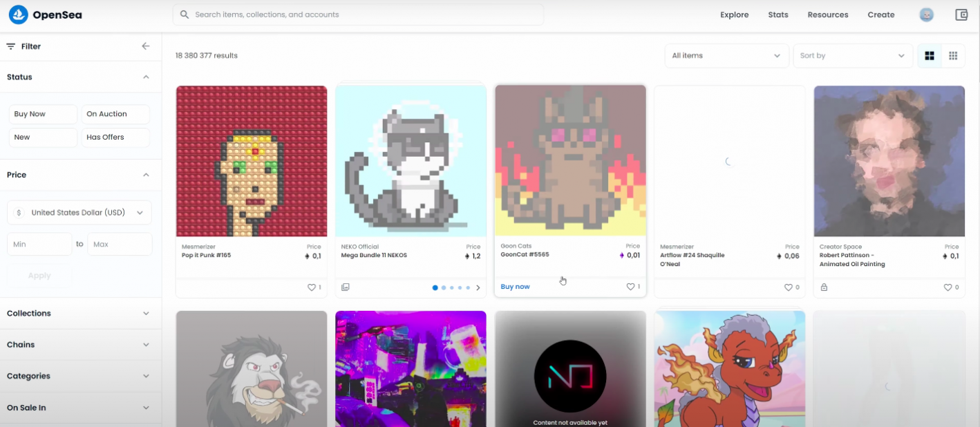The image size is (980, 427).
Task: Collapse the filter sidebar with the arrow
Action: (x=146, y=46)
